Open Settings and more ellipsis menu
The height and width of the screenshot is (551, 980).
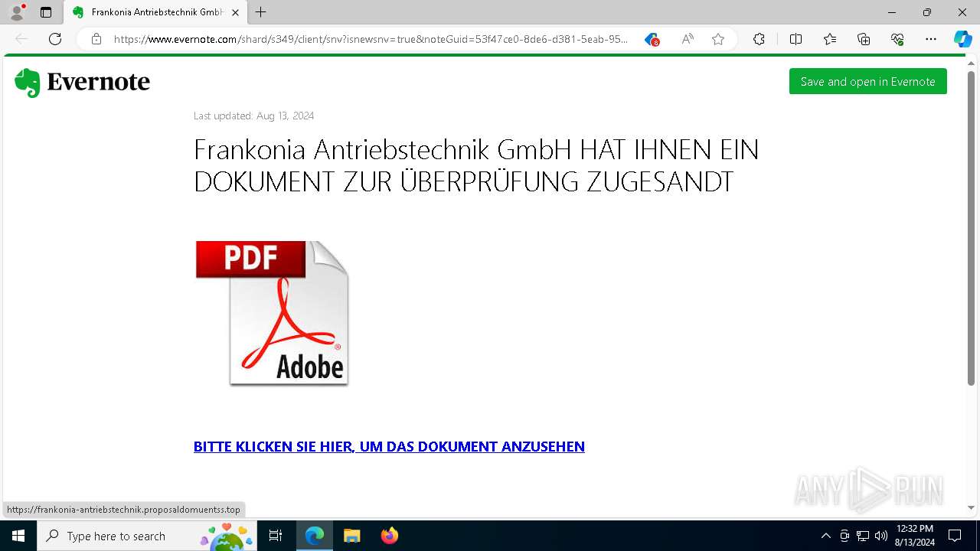[x=931, y=39]
